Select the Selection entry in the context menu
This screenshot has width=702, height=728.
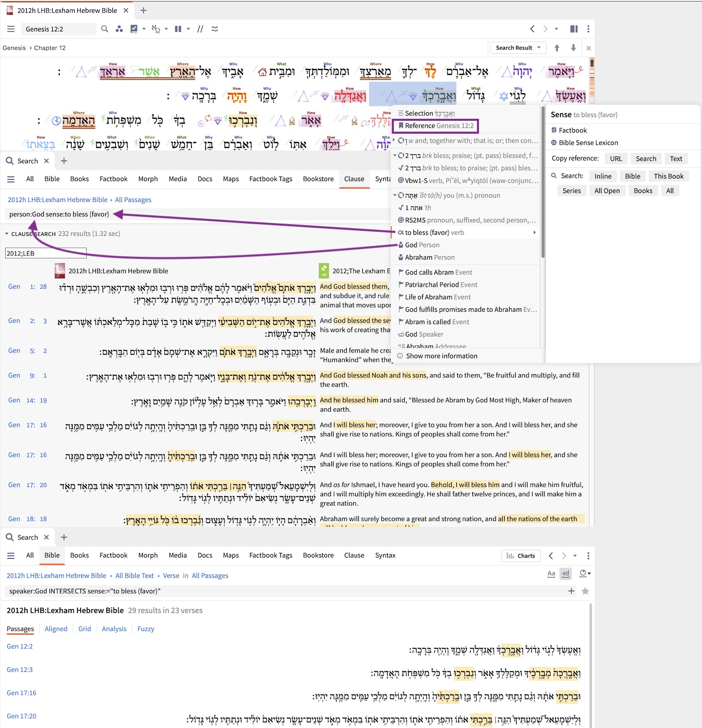(466, 113)
